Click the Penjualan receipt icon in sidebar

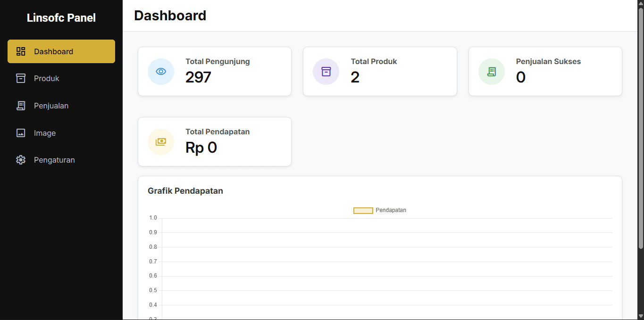[21, 106]
